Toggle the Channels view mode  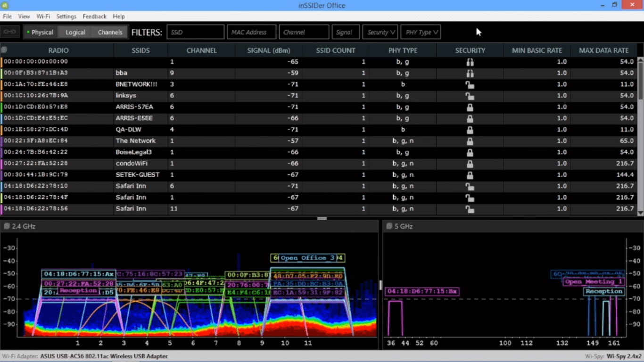[x=109, y=32]
